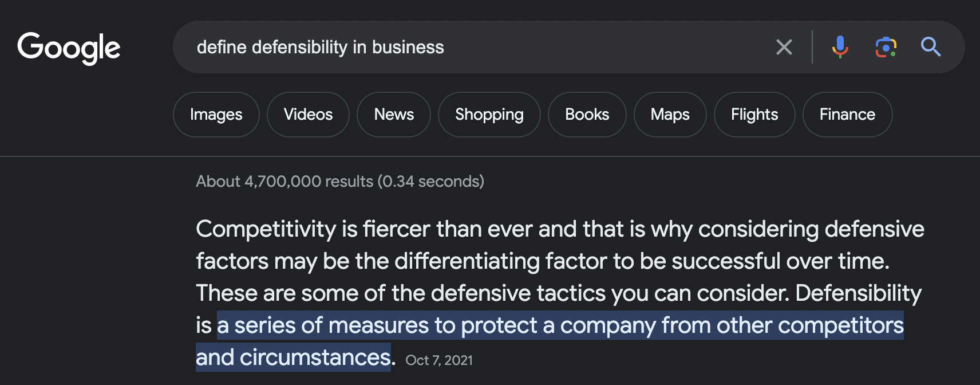Image resolution: width=980 pixels, height=385 pixels.
Task: Choose the Flights filter chip
Action: pos(754,115)
